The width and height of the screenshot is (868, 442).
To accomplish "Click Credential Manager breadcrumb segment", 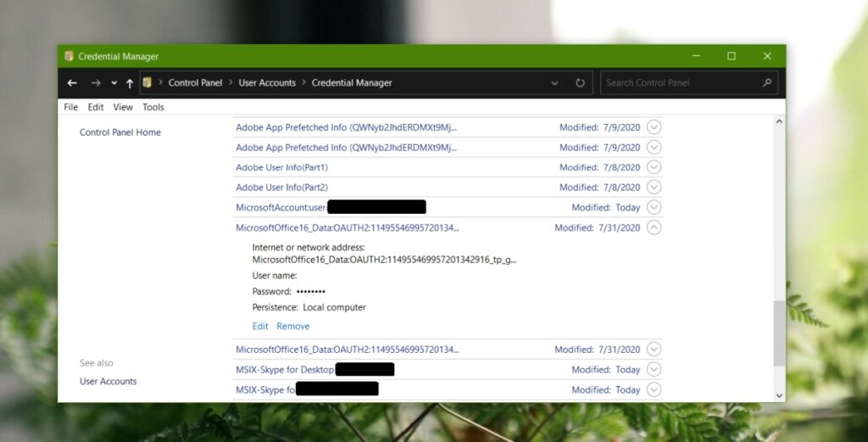I will click(x=352, y=82).
